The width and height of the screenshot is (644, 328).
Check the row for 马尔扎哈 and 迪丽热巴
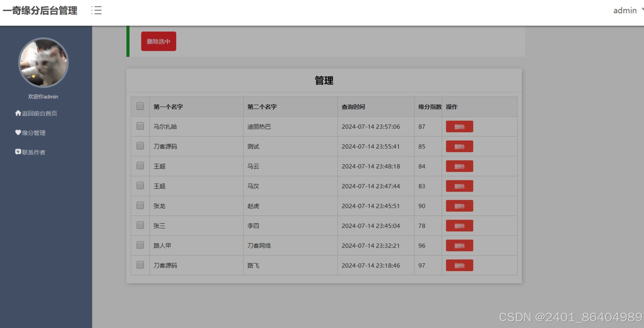coord(140,126)
